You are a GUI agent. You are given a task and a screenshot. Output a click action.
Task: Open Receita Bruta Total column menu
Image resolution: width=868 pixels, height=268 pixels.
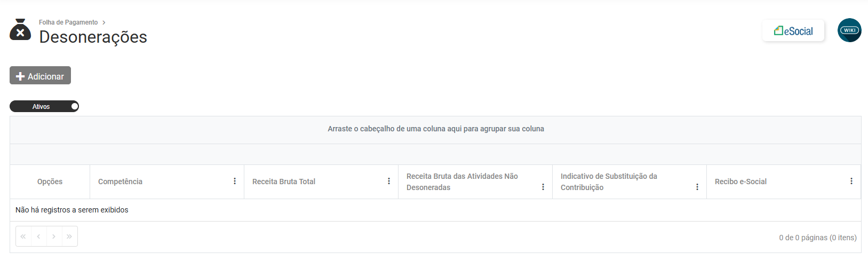[389, 182]
